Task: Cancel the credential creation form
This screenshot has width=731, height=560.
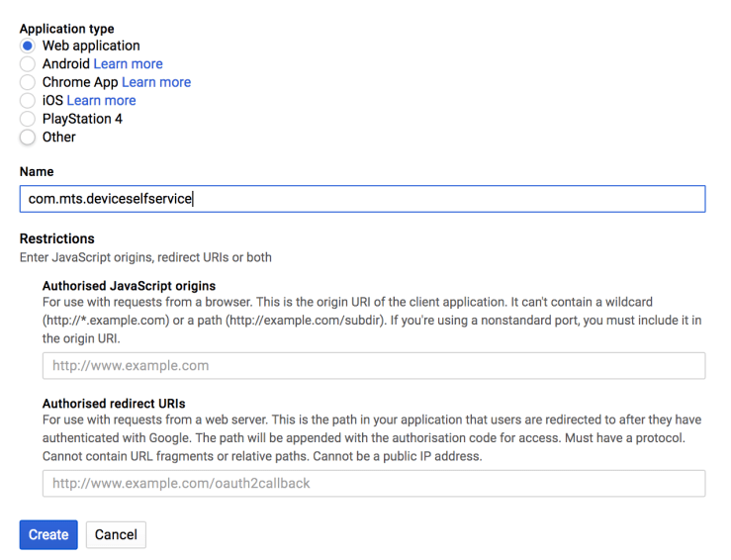Action: click(x=116, y=535)
